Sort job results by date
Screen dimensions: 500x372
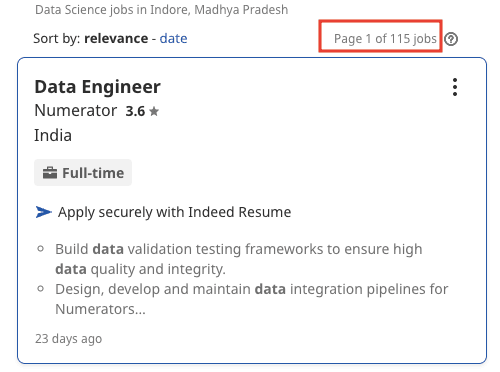click(173, 38)
